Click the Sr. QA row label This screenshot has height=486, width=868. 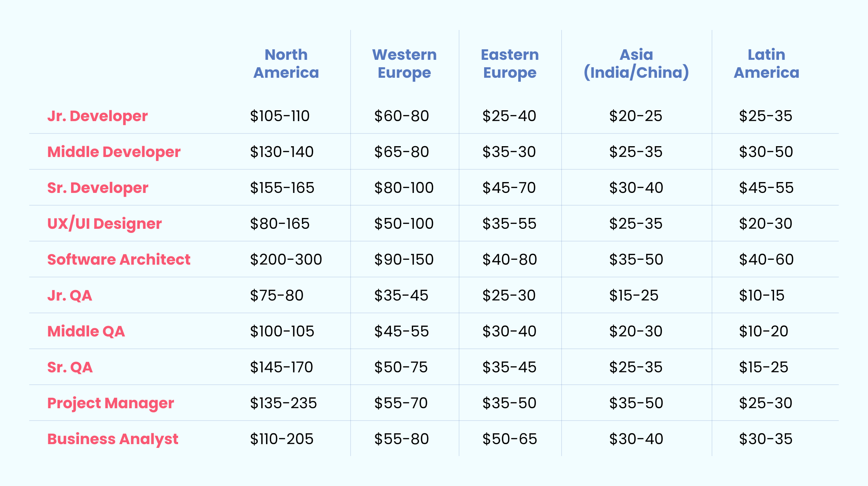point(70,367)
